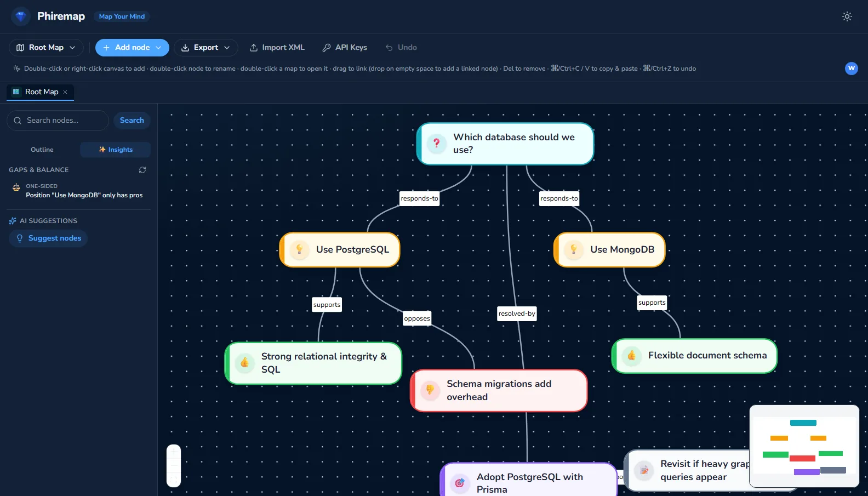The image size is (868, 496).
Task: Switch to the Outline tab
Action: [42, 150]
